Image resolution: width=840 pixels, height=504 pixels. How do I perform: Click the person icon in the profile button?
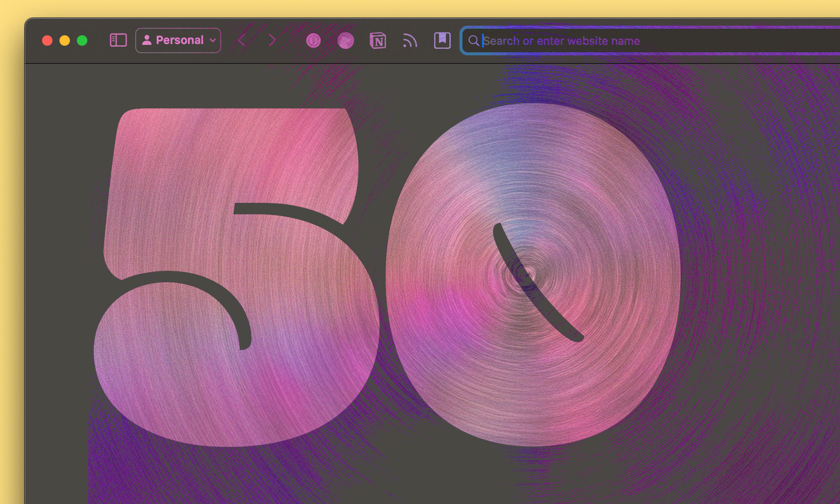147,40
